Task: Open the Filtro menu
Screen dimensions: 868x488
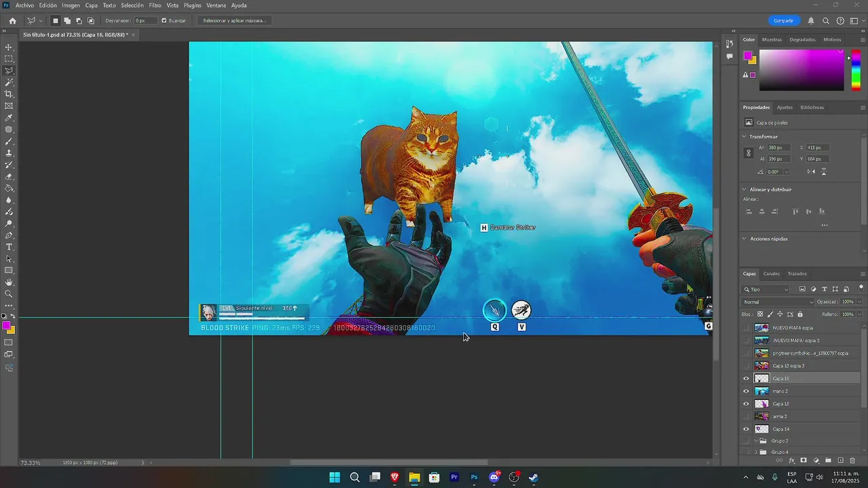Action: tap(155, 5)
